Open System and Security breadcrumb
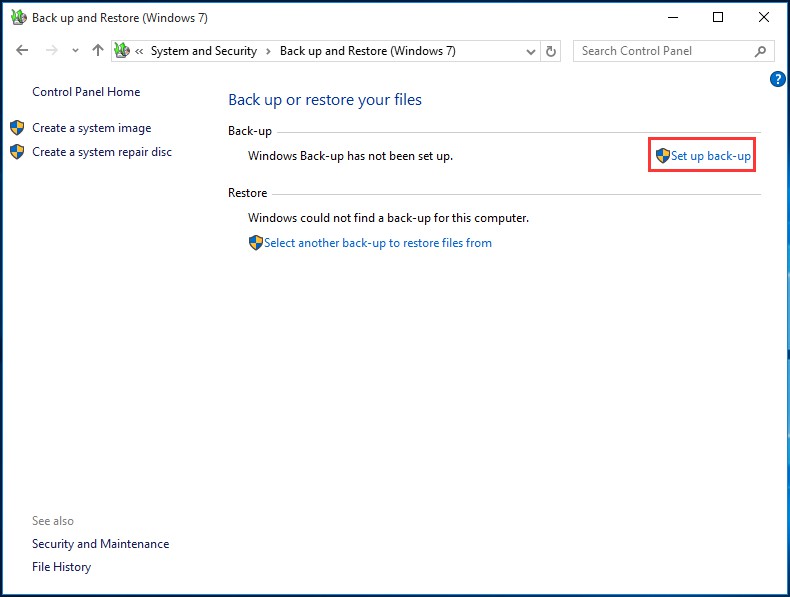The image size is (790, 597). point(204,51)
